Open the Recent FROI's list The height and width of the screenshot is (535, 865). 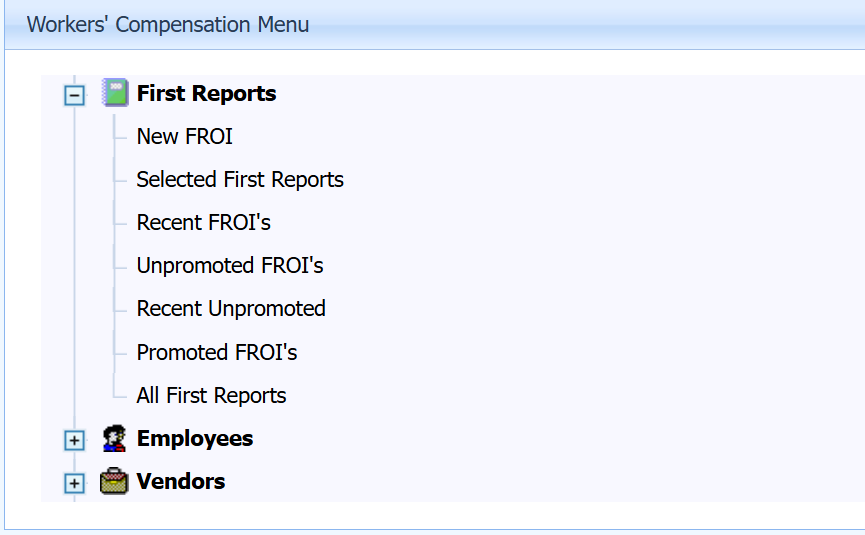coord(203,223)
